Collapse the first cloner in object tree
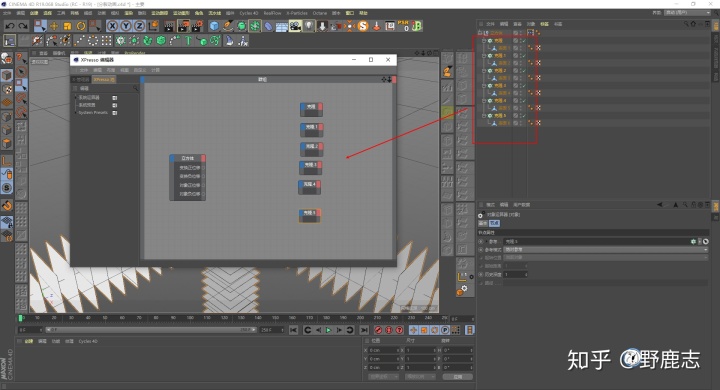The height and width of the screenshot is (390, 720). (484, 41)
